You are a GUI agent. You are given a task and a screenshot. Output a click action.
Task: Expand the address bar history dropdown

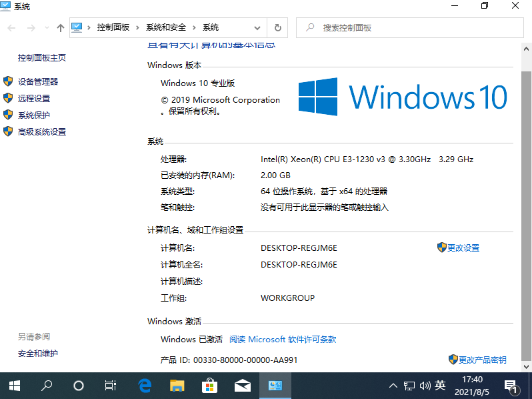257,28
